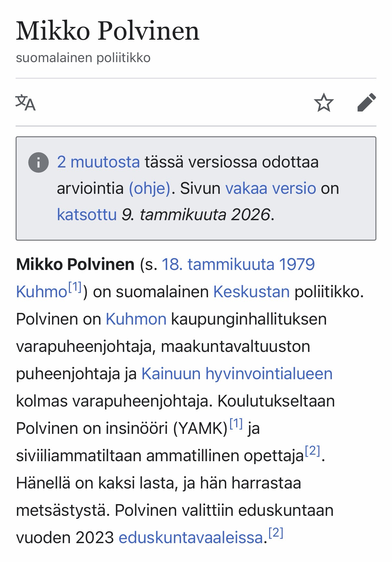Open the 1979 year link

point(297,264)
